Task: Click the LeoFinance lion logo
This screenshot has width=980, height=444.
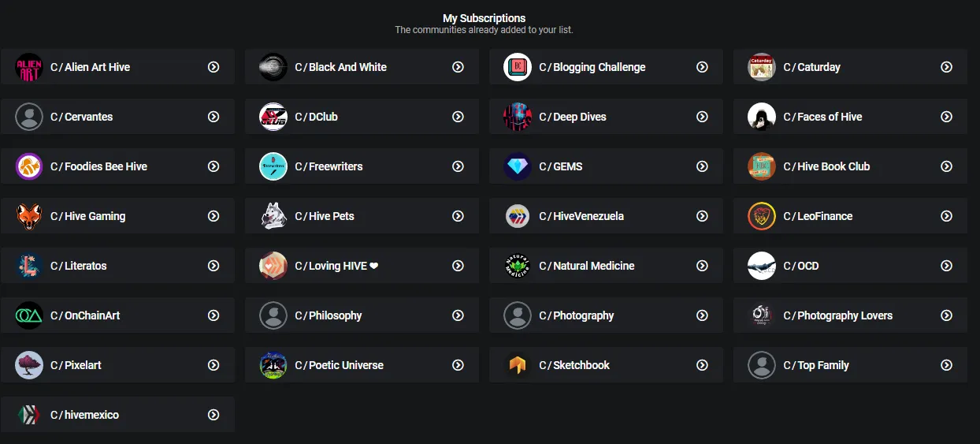Action: pyautogui.click(x=762, y=216)
